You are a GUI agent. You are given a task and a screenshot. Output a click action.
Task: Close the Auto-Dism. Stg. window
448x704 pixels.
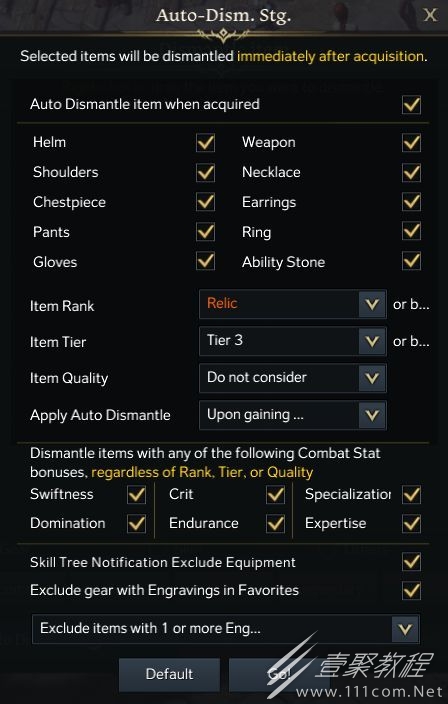pos(430,15)
